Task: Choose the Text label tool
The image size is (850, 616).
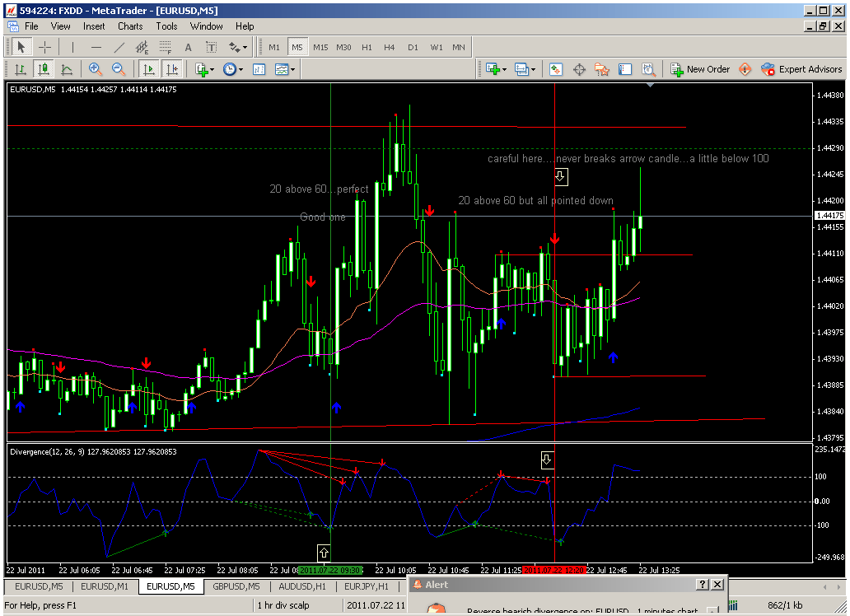Action: coord(212,47)
